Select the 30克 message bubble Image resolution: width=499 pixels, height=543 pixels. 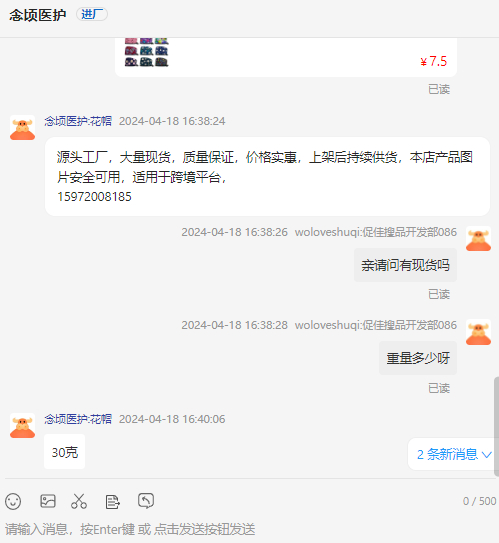coord(64,452)
